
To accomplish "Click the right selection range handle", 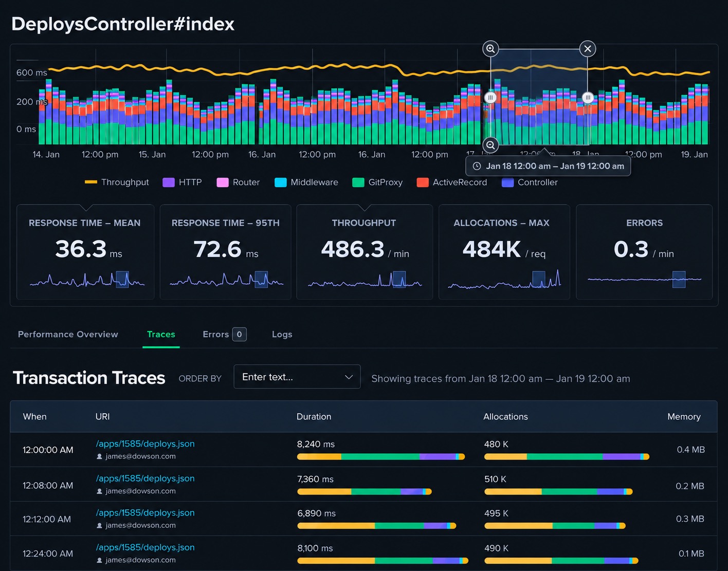I will (x=588, y=97).
